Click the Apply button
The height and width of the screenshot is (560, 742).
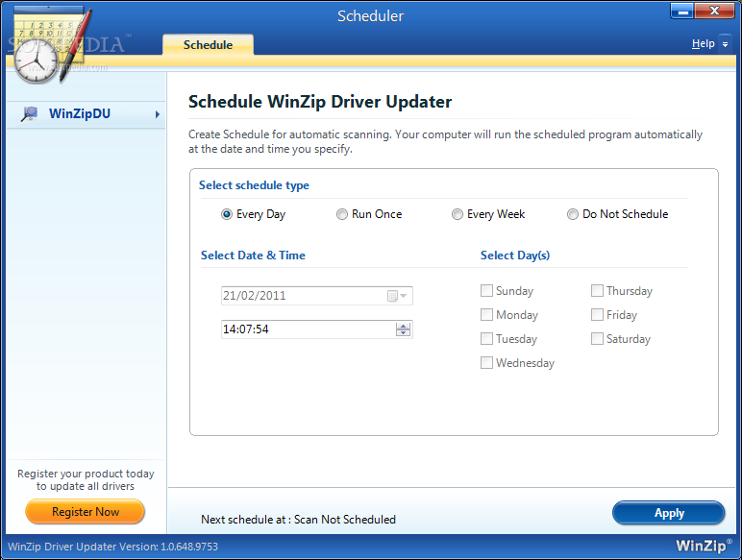click(669, 513)
